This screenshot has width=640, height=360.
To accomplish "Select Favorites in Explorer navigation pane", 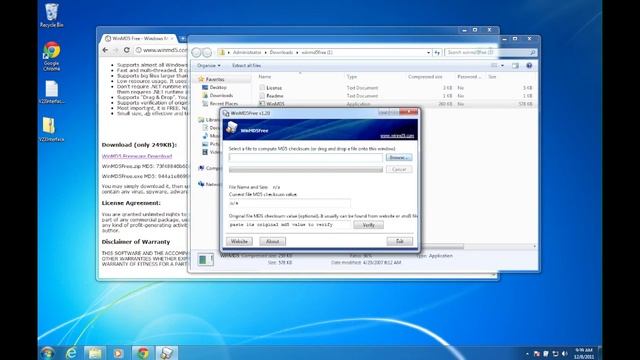I will click(215, 80).
